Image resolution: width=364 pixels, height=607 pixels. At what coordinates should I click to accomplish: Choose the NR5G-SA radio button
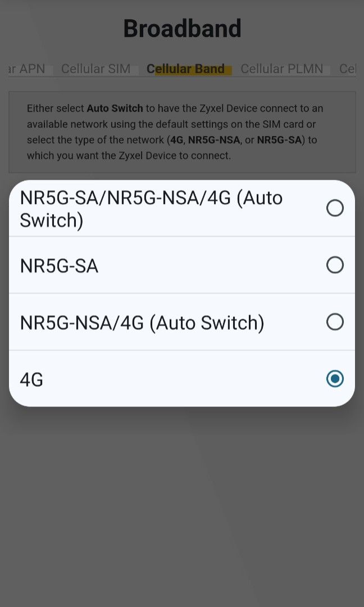click(x=335, y=265)
